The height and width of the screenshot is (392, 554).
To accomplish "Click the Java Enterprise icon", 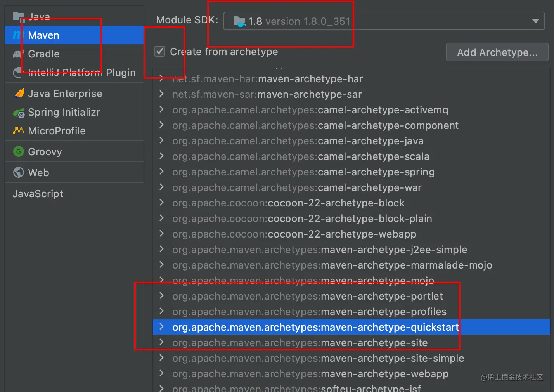I will [19, 94].
